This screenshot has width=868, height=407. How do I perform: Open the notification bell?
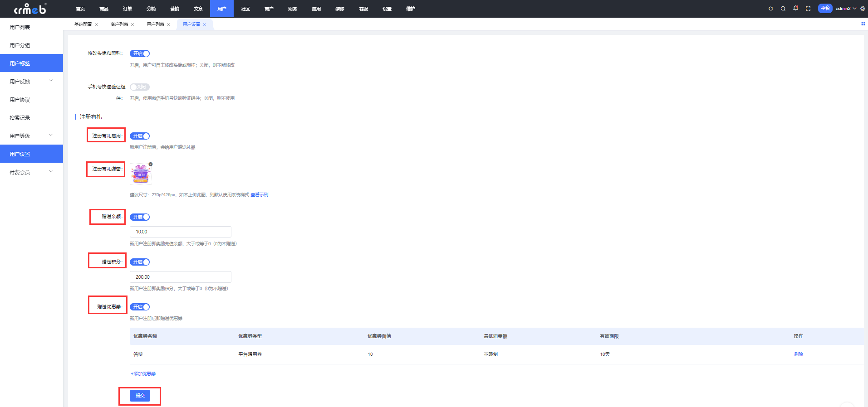pyautogui.click(x=795, y=8)
